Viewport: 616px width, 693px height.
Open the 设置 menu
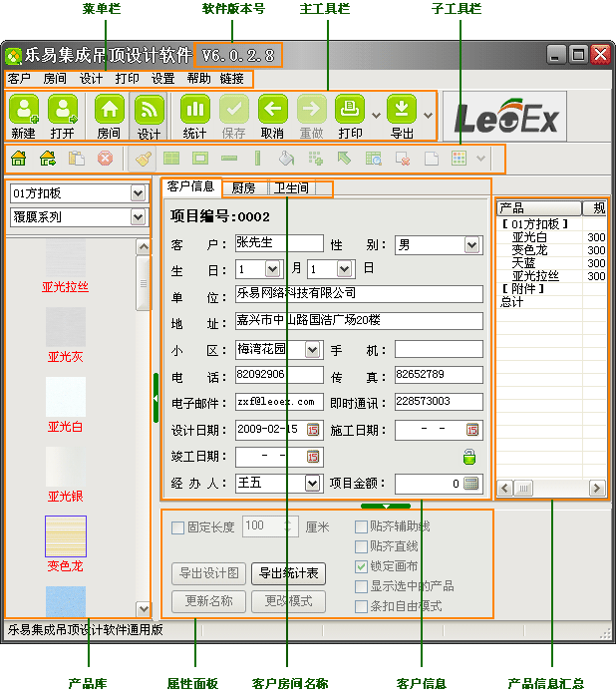(162, 78)
